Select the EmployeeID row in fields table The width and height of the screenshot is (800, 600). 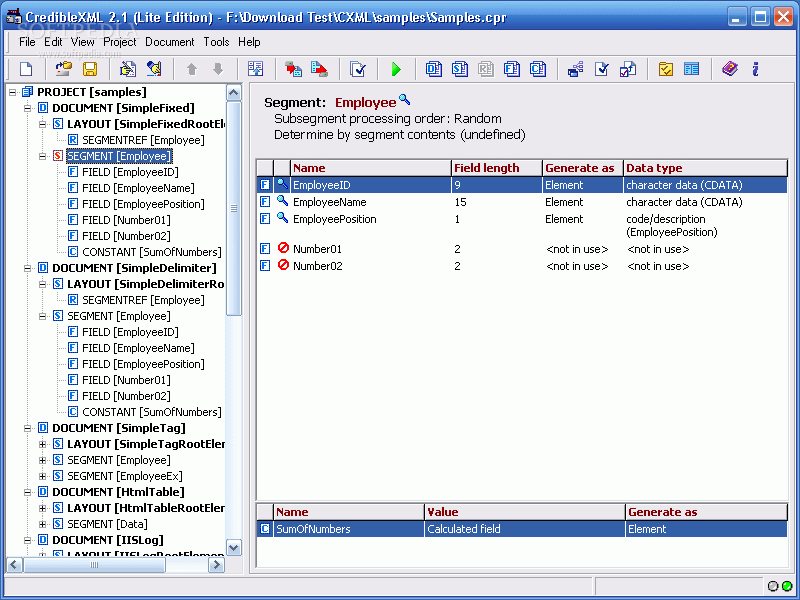pos(522,185)
